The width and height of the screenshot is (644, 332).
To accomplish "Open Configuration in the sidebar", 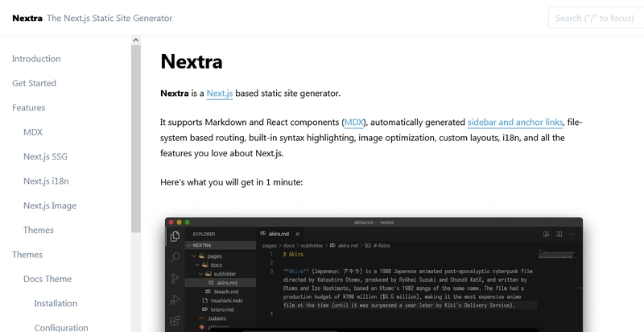I will click(61, 327).
